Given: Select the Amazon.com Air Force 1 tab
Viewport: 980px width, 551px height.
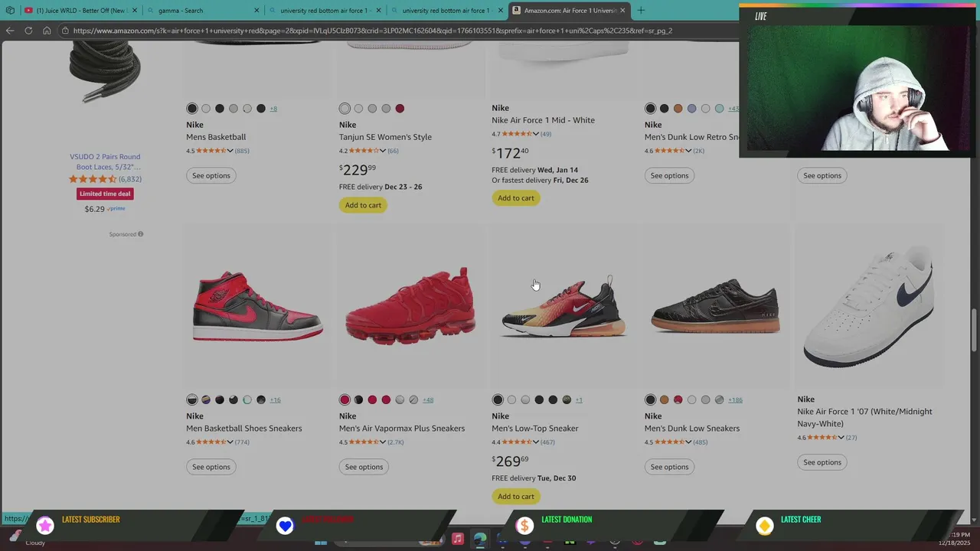Looking at the screenshot, I should point(568,11).
